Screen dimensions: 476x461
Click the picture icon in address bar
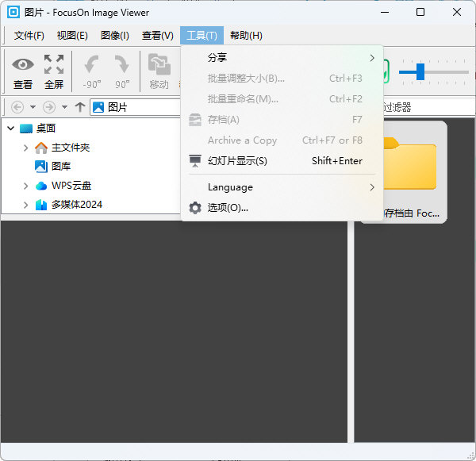pos(98,107)
